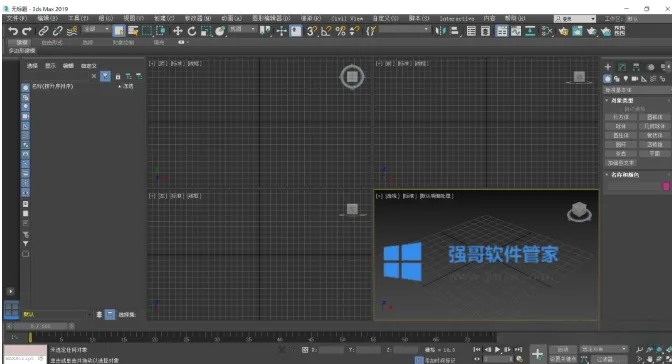Open the Curve Editor icon
The image size is (672, 364).
pos(516,31)
